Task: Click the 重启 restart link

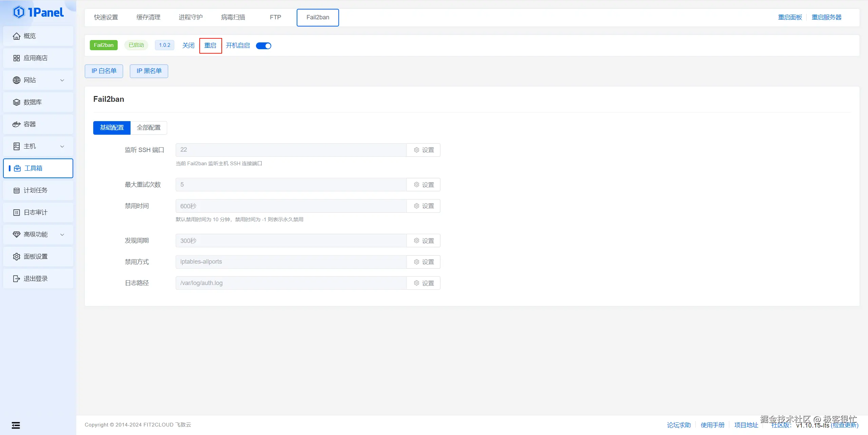Action: [210, 45]
